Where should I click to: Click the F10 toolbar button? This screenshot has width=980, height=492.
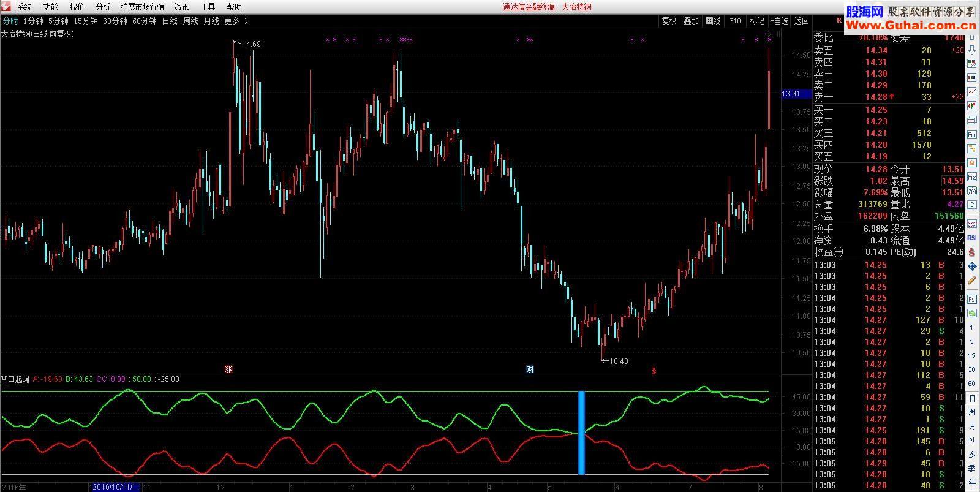pyautogui.click(x=735, y=21)
